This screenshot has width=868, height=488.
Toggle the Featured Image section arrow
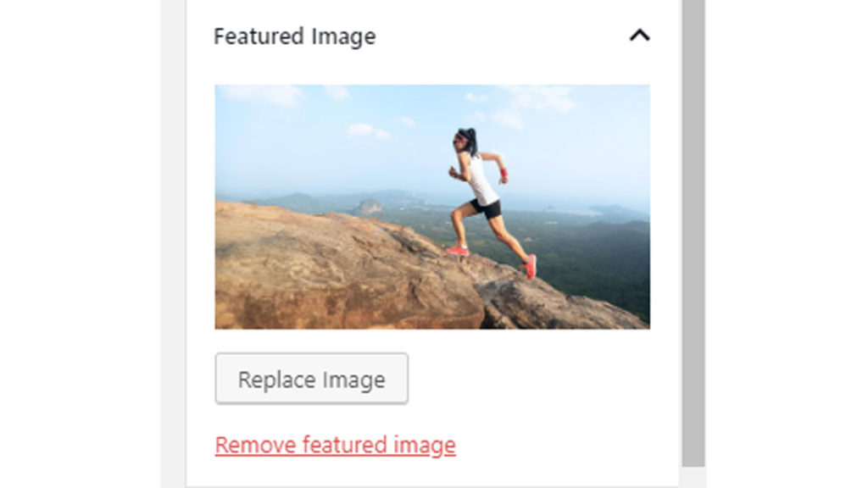639,36
